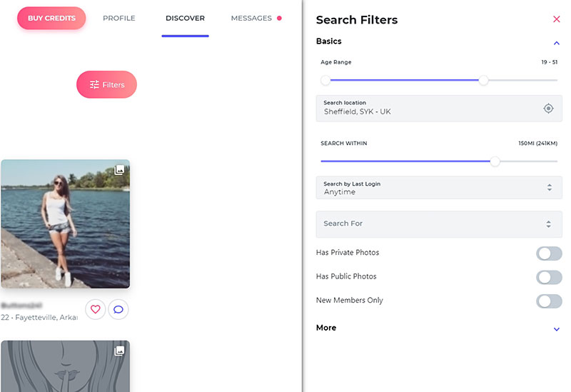Screen dimensions: 571x392
Task: Enable Has Public Photos switch
Action: [x=549, y=277]
